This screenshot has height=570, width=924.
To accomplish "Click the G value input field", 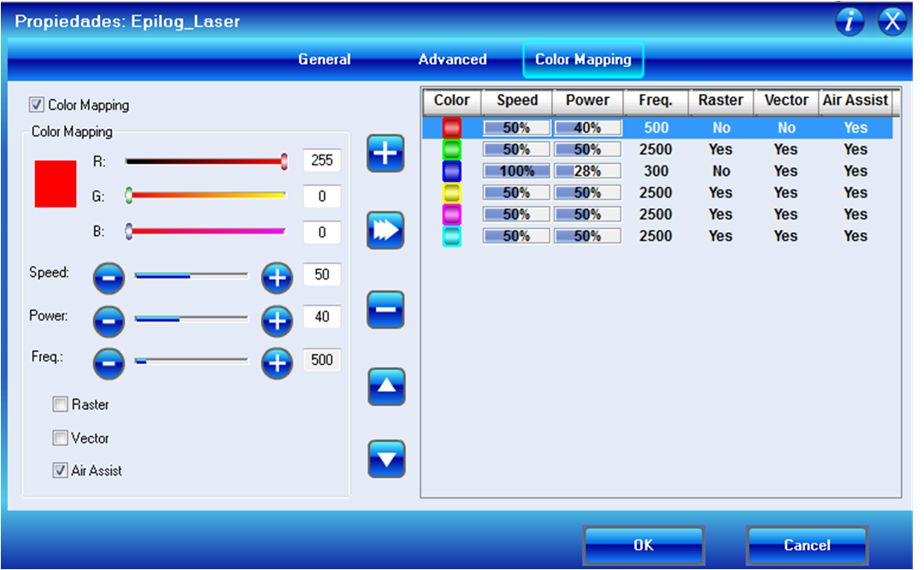I will coord(321,197).
